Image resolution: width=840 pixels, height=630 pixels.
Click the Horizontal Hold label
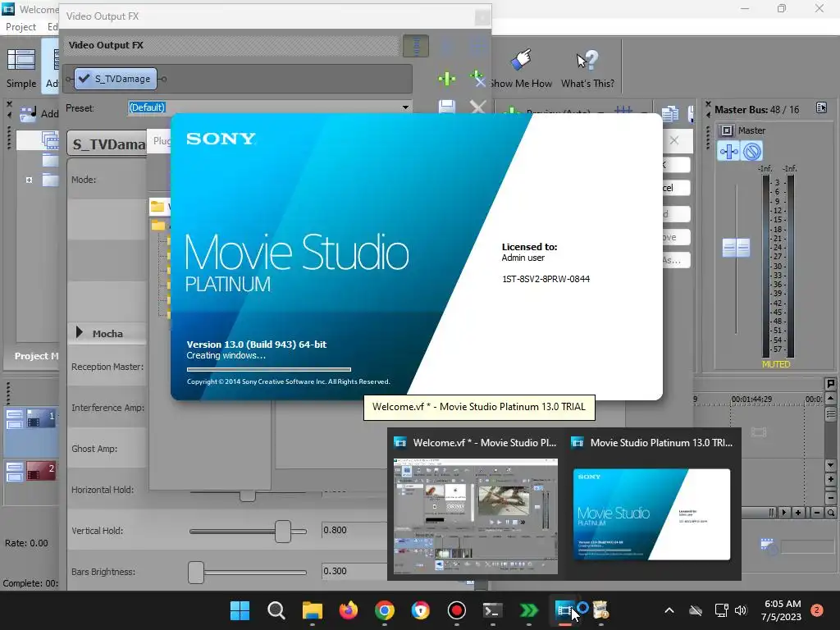pyautogui.click(x=103, y=490)
